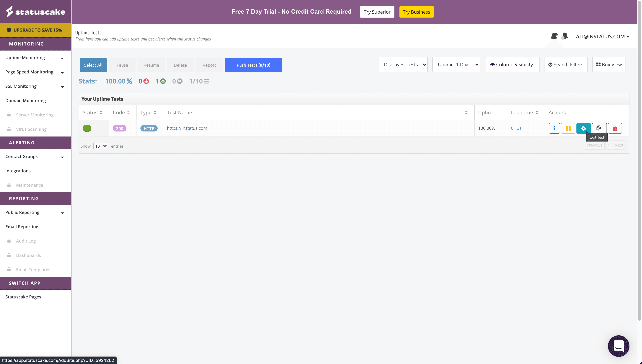Viewport: 642px width, 364px height.
Task: Open the Display All Tests dropdown
Action: click(403, 64)
